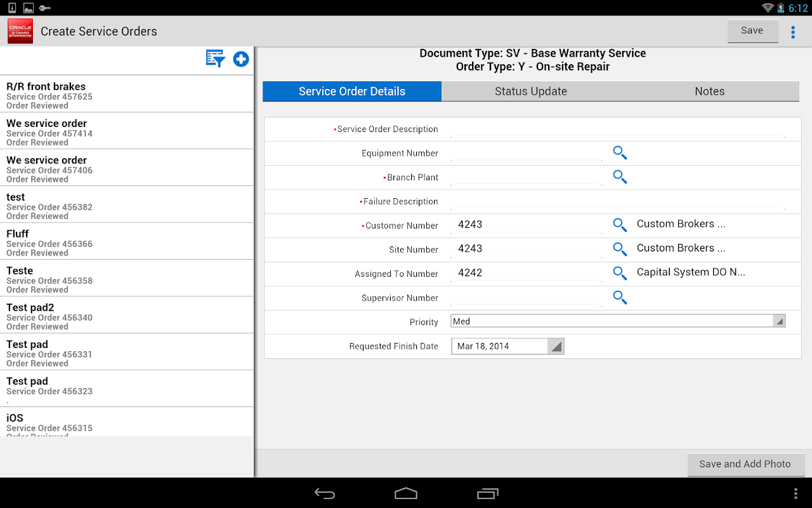This screenshot has height=508, width=812.
Task: Tap the Create Service Orders title
Action: click(x=99, y=31)
